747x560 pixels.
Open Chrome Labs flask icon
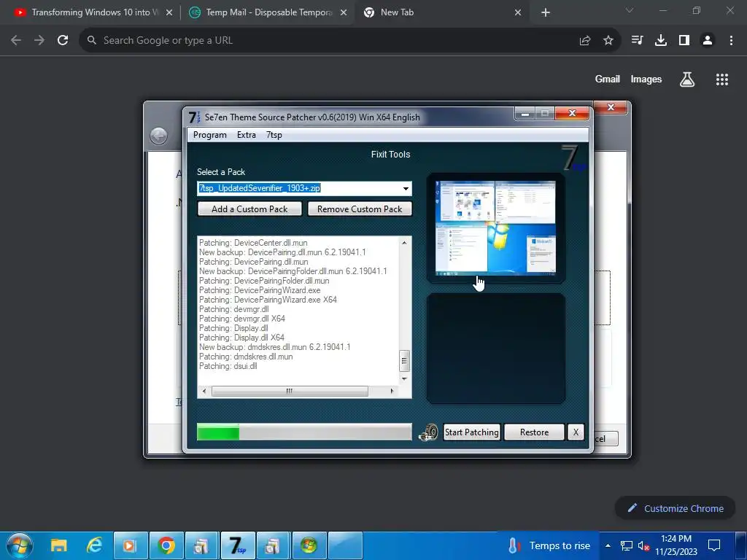pos(687,79)
